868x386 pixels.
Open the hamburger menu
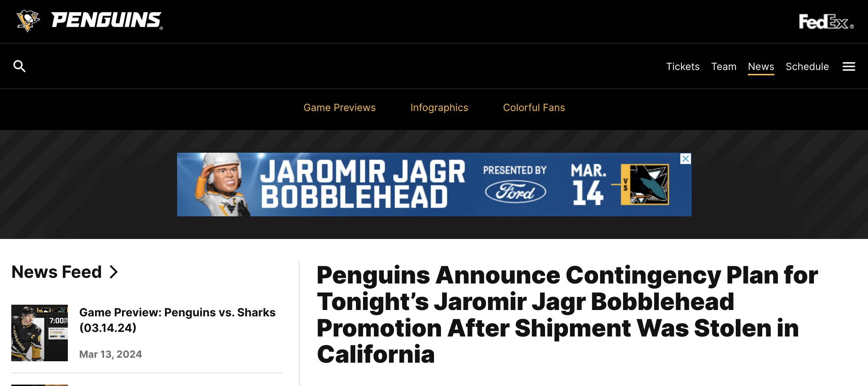[x=849, y=66]
